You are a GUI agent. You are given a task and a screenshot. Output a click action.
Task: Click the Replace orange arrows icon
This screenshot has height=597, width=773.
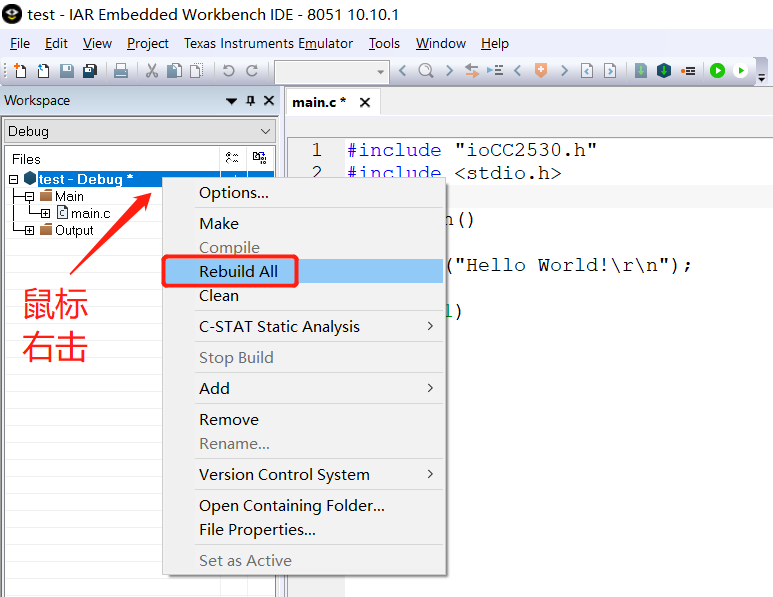472,71
